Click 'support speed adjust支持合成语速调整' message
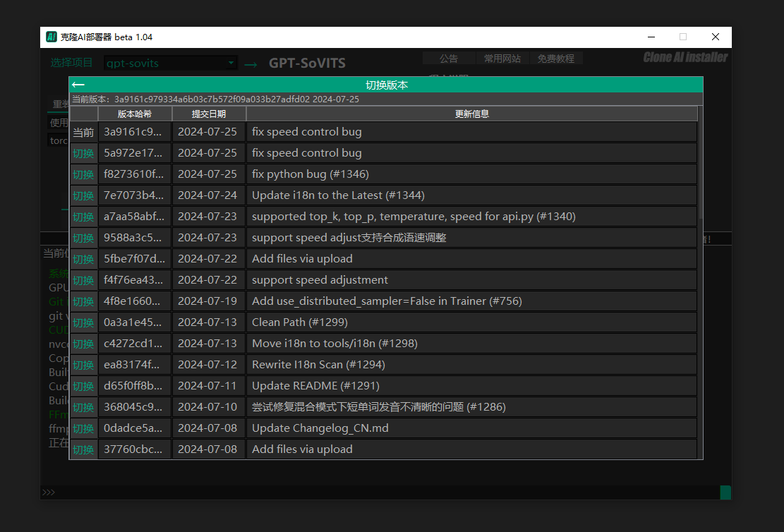The height and width of the screenshot is (532, 784). point(349,238)
